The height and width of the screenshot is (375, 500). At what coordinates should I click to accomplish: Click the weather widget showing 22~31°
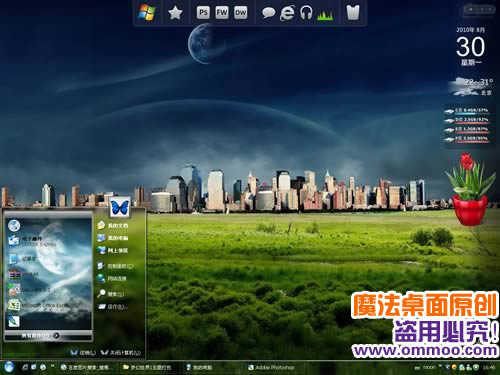[x=471, y=86]
